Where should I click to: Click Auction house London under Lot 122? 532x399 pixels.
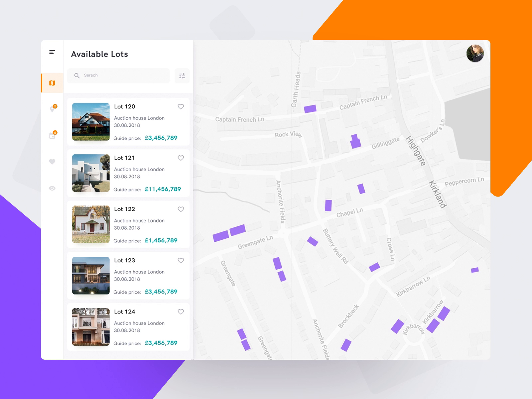click(139, 220)
